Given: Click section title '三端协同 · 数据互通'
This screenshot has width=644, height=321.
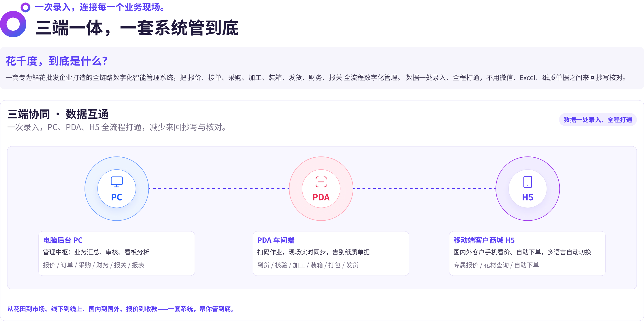Looking at the screenshot, I should tap(58, 114).
